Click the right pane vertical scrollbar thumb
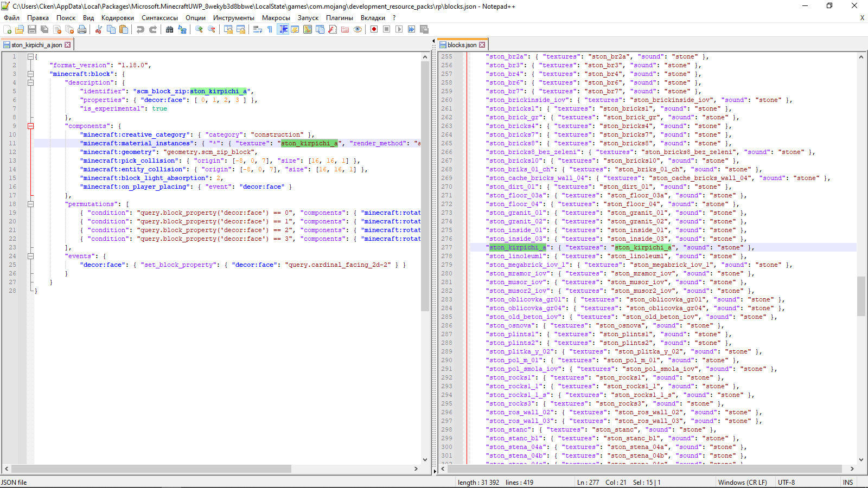 coord(861,296)
